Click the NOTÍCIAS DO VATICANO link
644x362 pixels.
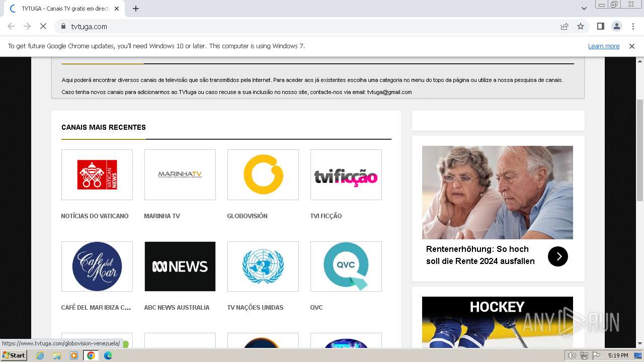95,216
